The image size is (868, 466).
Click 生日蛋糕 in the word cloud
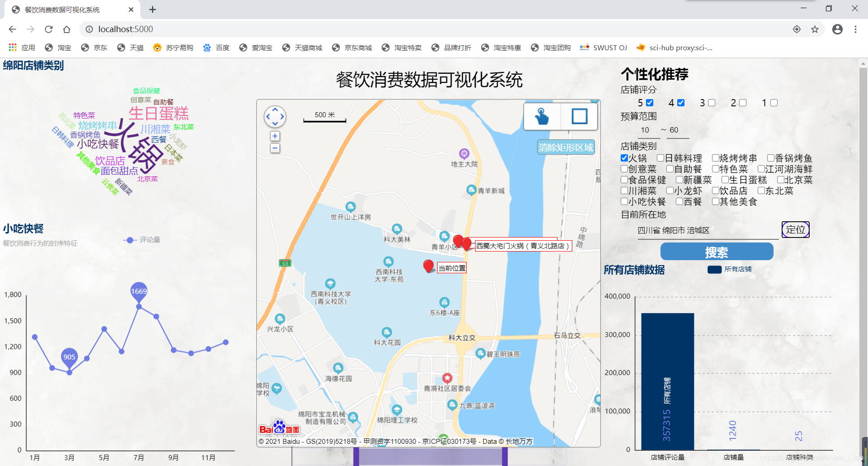[159, 114]
